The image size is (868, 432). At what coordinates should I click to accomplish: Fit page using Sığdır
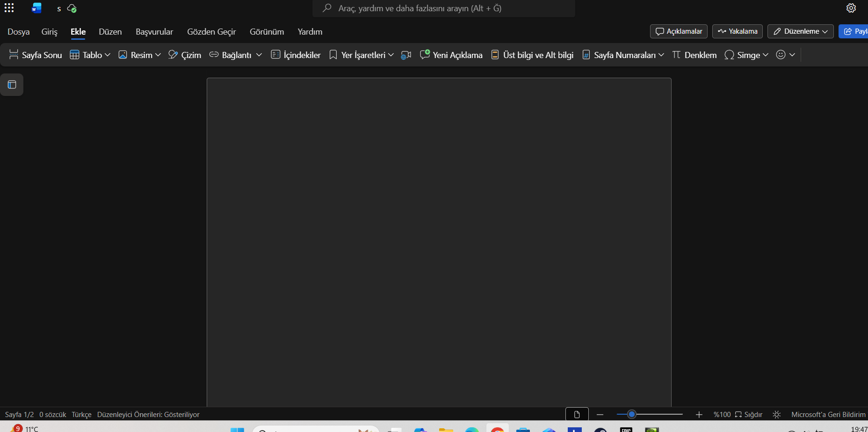[x=749, y=415]
